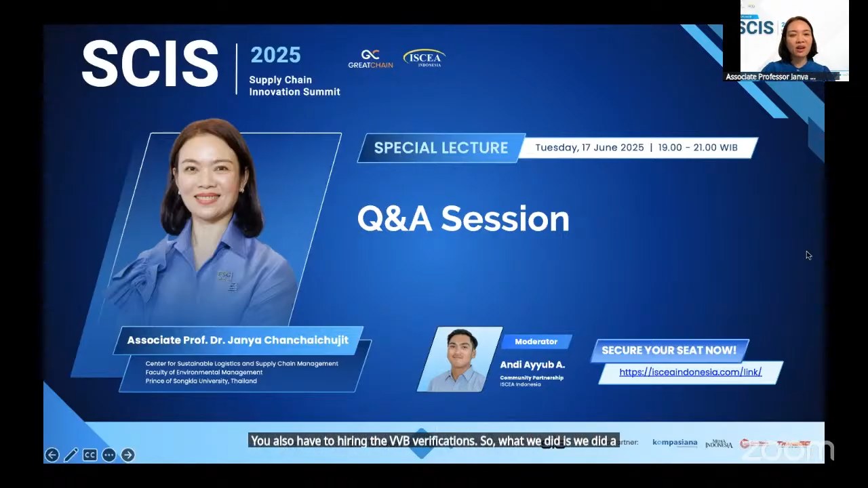The image size is (868, 488).
Task: Toggle the CC subtitles button
Action: (x=90, y=455)
